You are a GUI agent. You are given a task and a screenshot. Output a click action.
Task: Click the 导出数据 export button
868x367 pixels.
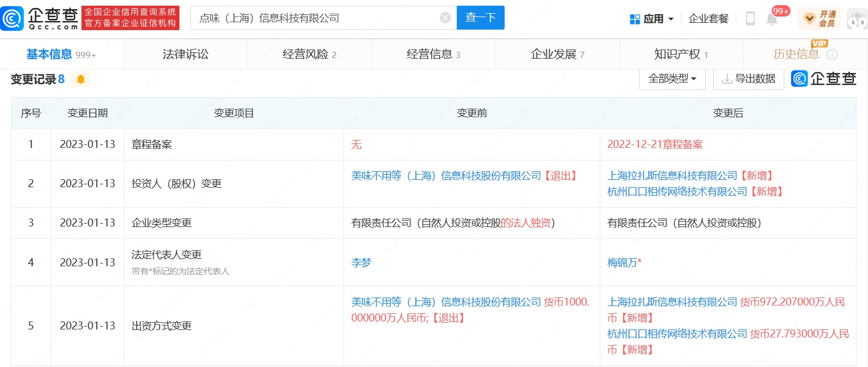[748, 79]
